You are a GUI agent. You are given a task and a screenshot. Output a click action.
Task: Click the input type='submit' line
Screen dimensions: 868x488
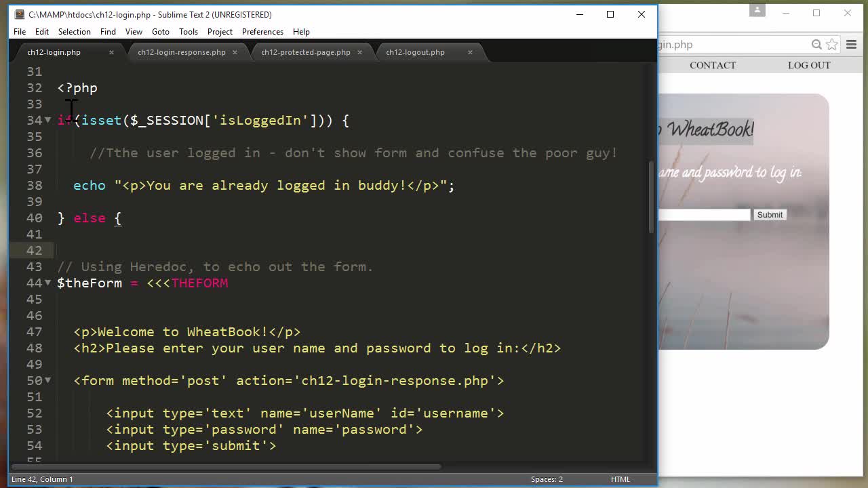coord(191,445)
